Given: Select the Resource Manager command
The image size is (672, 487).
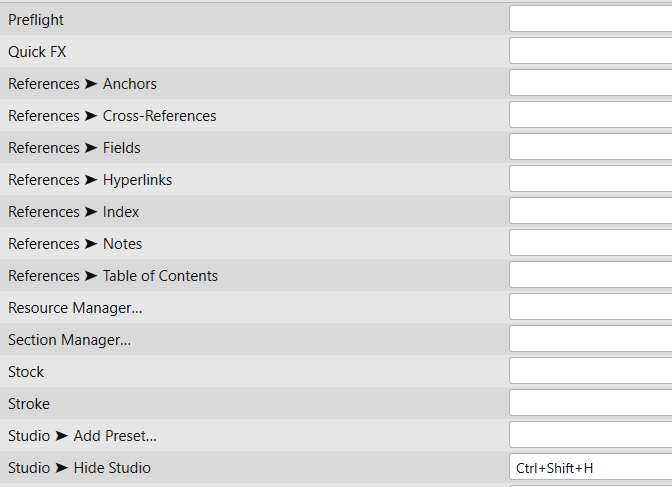Looking at the screenshot, I should [x=75, y=308].
